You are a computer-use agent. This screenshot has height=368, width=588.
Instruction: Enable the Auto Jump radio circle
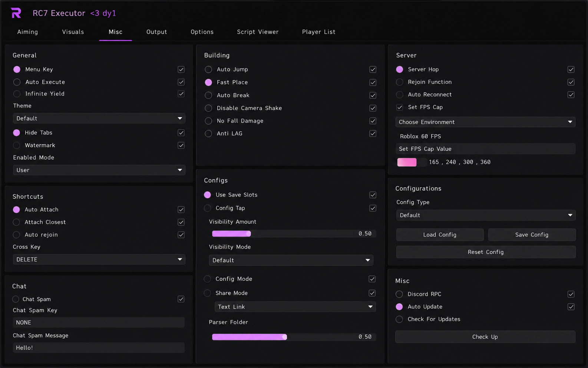pos(208,69)
